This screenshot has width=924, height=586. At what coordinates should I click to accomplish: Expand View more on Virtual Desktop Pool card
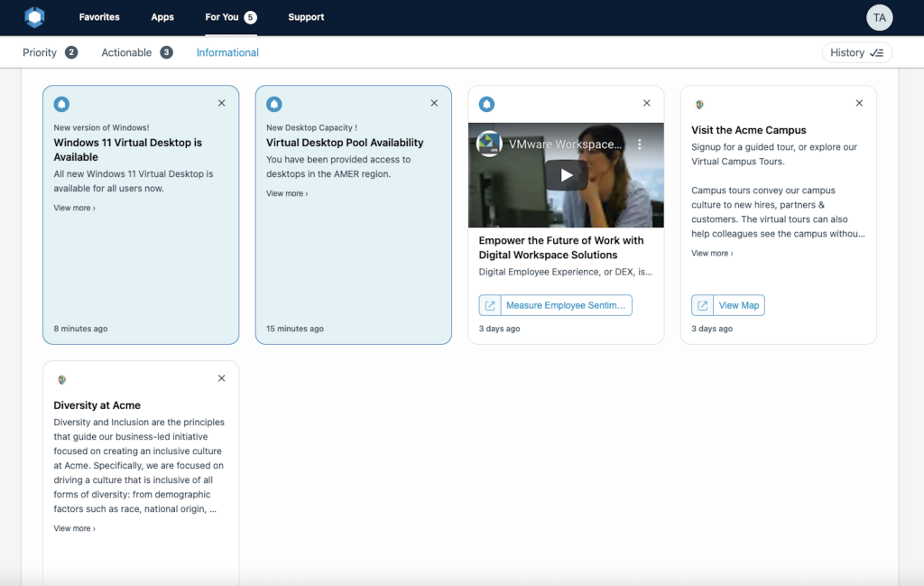point(287,194)
